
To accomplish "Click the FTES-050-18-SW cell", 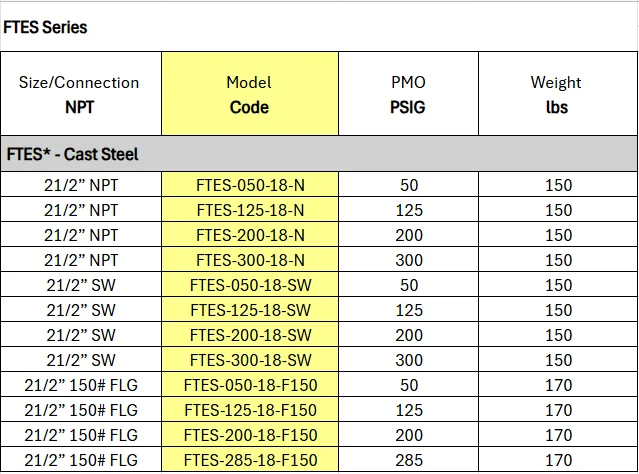I will coord(250,285).
